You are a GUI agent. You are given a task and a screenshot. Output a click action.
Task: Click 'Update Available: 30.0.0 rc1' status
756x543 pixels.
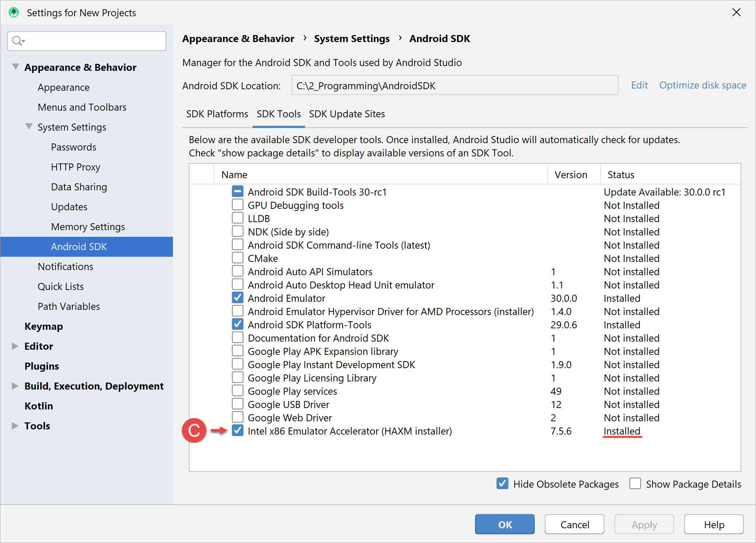pos(665,192)
